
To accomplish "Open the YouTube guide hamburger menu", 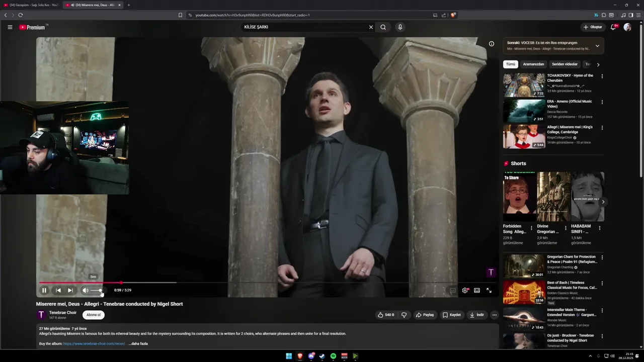I will click(10, 27).
